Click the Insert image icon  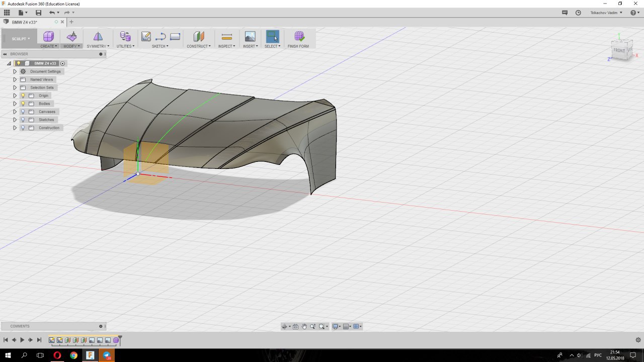250,36
